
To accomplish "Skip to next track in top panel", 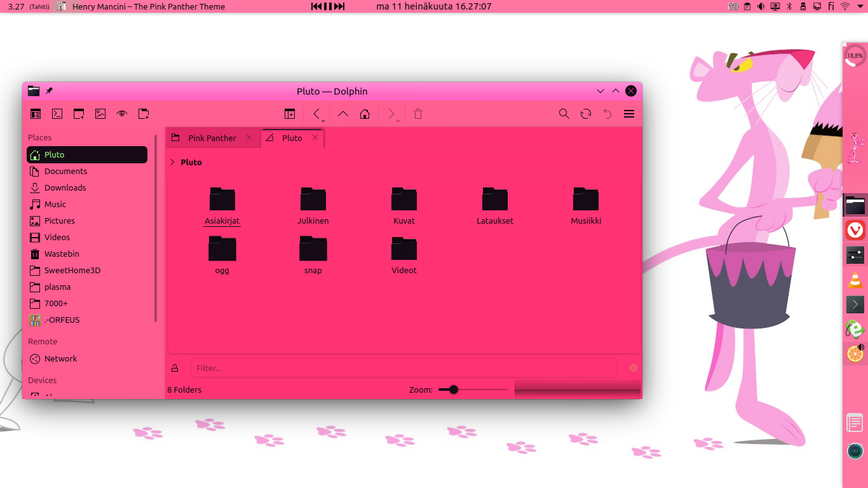I will 340,6.
